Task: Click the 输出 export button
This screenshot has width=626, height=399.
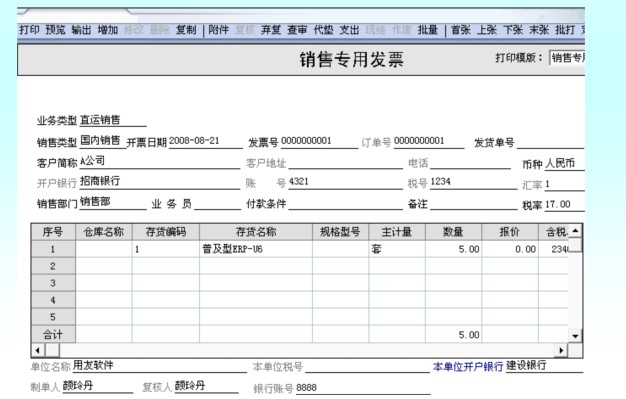Action: pos(81,30)
